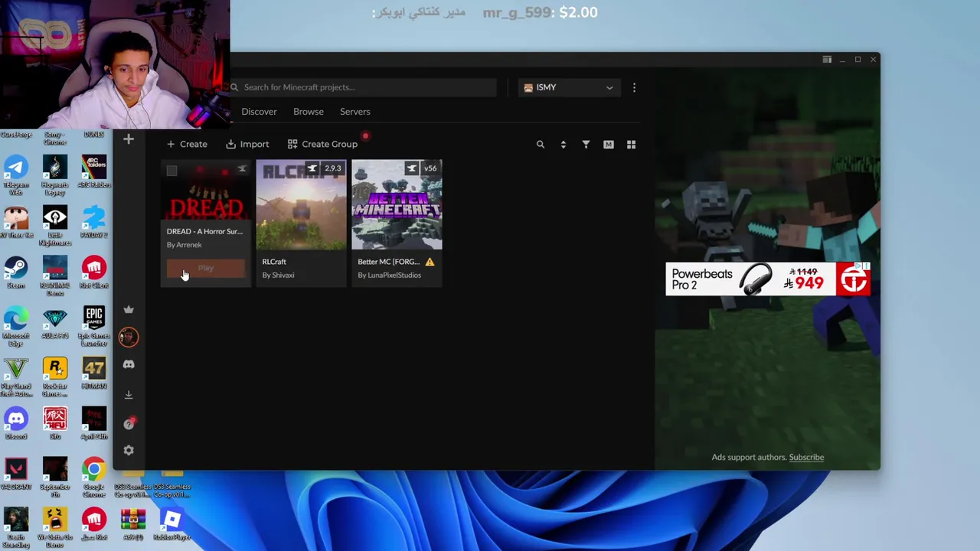980x551 pixels.
Task: Open the settings gear in CurseForge sidebar
Action: point(129,451)
